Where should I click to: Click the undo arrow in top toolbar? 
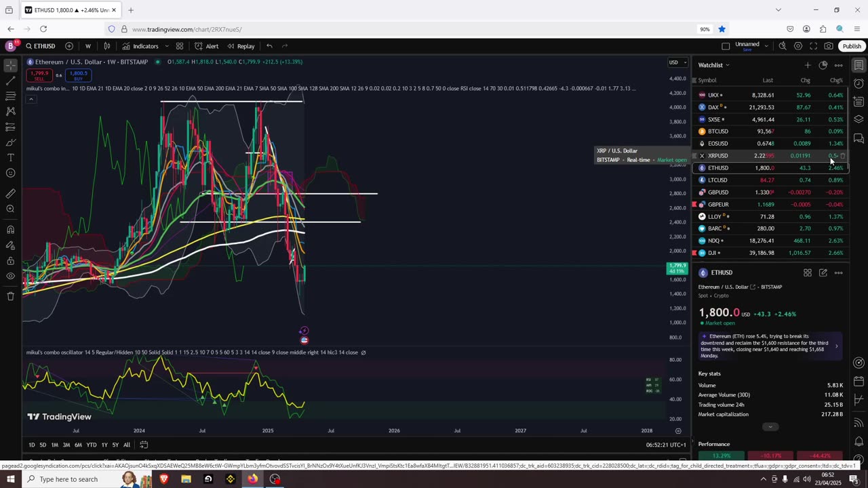[x=269, y=46]
